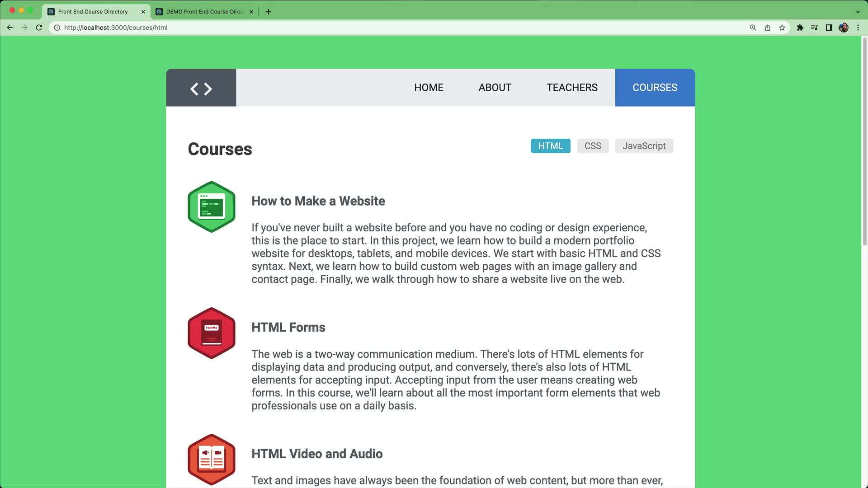Click the red HTML Forms hexagon badge
Viewport: 868px width, 488px height.
click(x=212, y=333)
